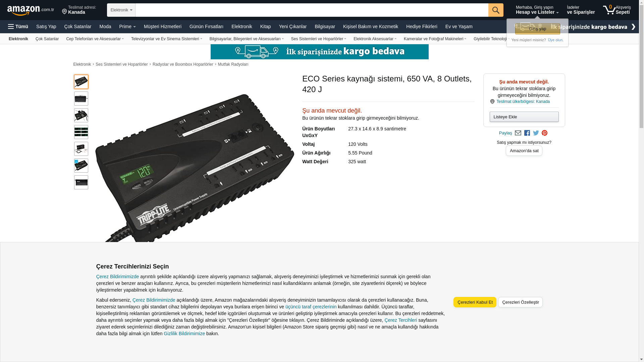Share product via email icon
Viewport: 644px width, 362px height.
pyautogui.click(x=518, y=133)
